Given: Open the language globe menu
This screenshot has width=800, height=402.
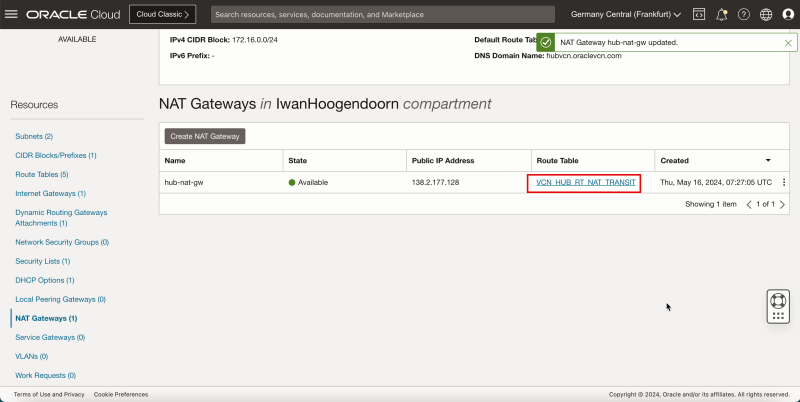Looking at the screenshot, I should click(766, 15).
